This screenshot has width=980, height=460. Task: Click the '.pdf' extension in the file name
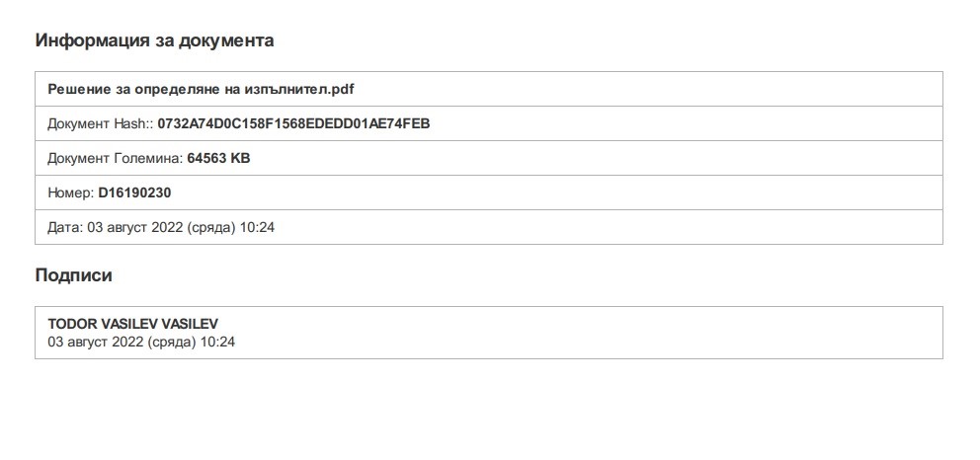342,89
